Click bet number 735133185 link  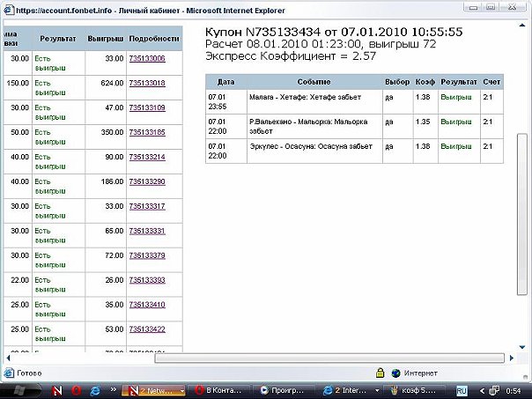(147, 132)
